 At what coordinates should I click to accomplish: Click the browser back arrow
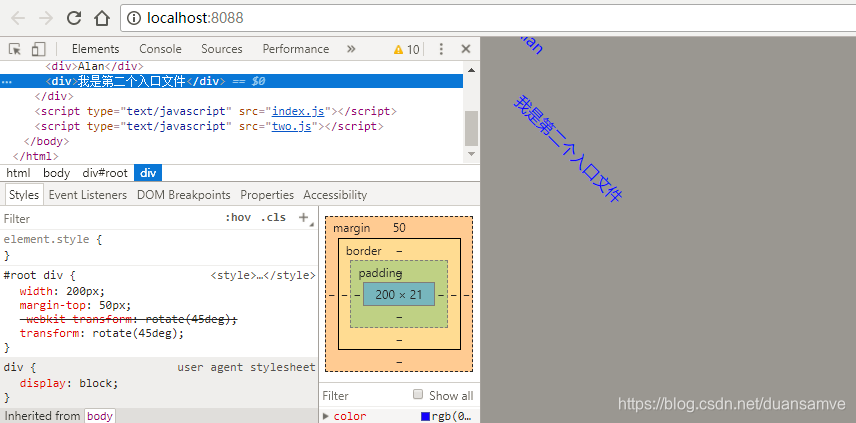pos(17,18)
